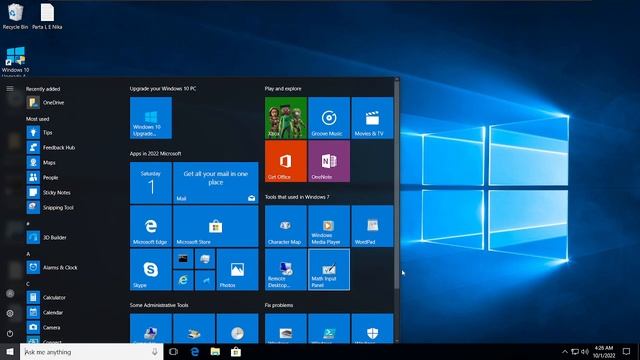Click the Start menu tiles scrollbar
Viewport: 640px width, 360px height.
click(x=397, y=184)
